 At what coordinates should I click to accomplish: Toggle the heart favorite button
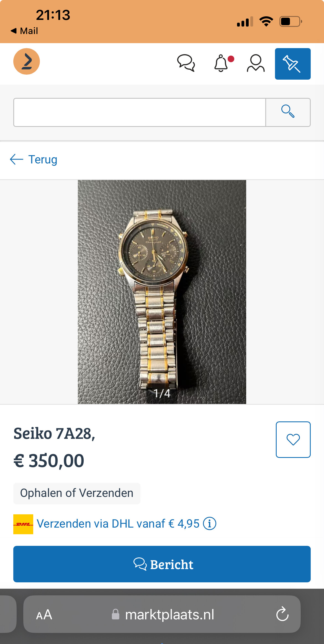pyautogui.click(x=293, y=439)
